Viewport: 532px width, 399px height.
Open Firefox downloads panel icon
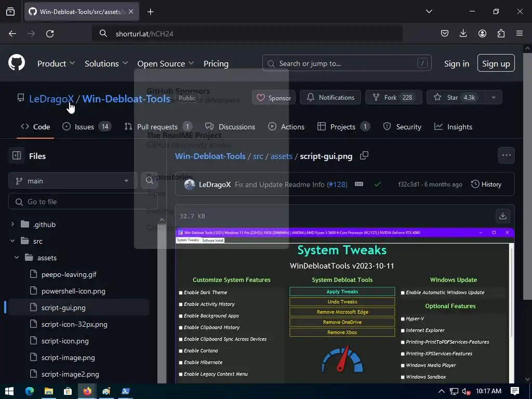coord(463,33)
